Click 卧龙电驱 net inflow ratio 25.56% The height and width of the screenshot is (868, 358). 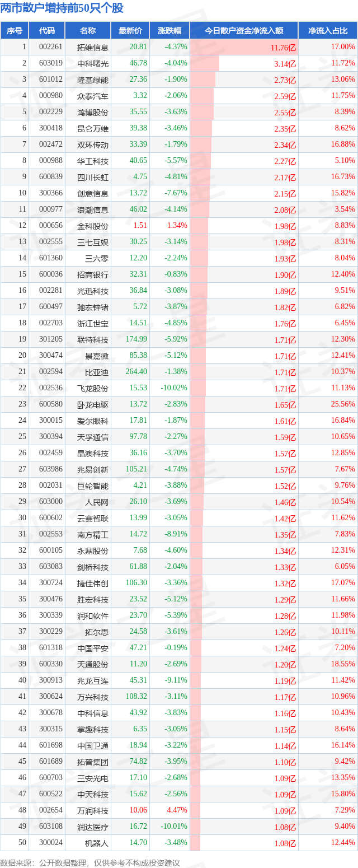[343, 404]
